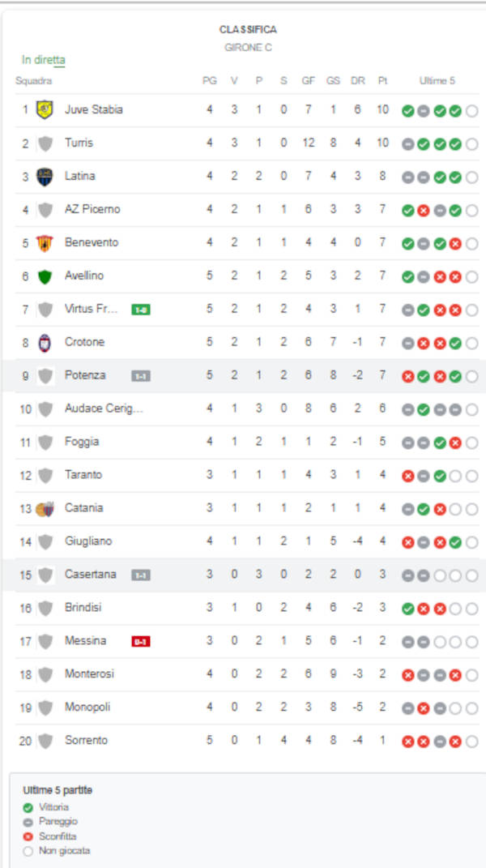This screenshot has height=868, width=486.
Task: Click the Crotone team crest
Action: (x=45, y=342)
